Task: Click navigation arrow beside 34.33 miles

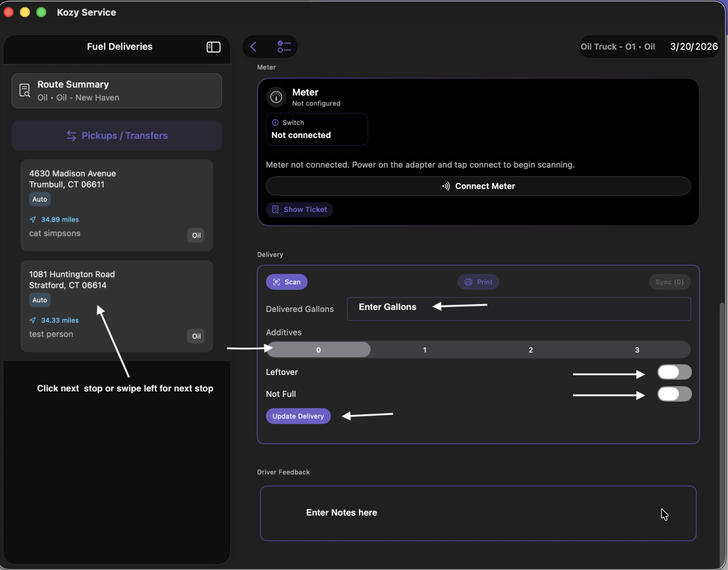Action: click(x=33, y=320)
